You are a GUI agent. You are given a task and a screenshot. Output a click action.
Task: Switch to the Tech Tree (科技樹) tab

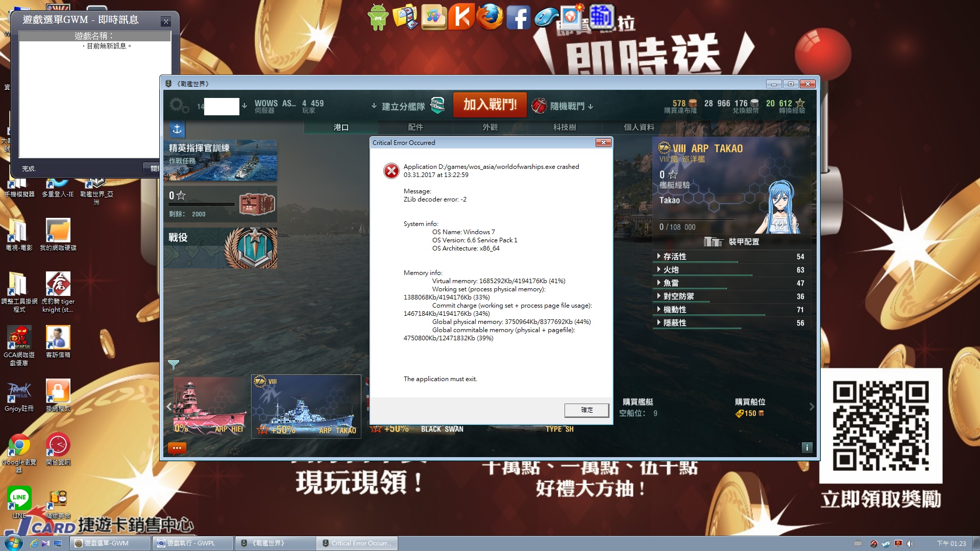pos(564,127)
